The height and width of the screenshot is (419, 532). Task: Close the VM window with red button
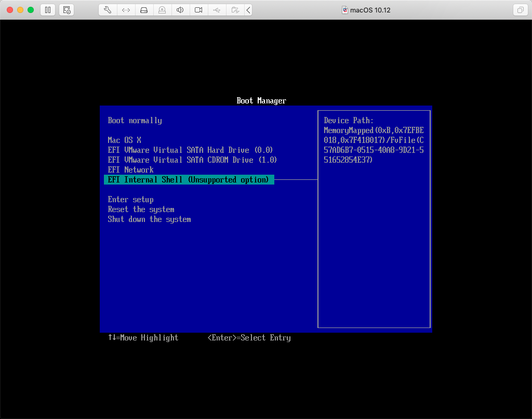(x=10, y=10)
